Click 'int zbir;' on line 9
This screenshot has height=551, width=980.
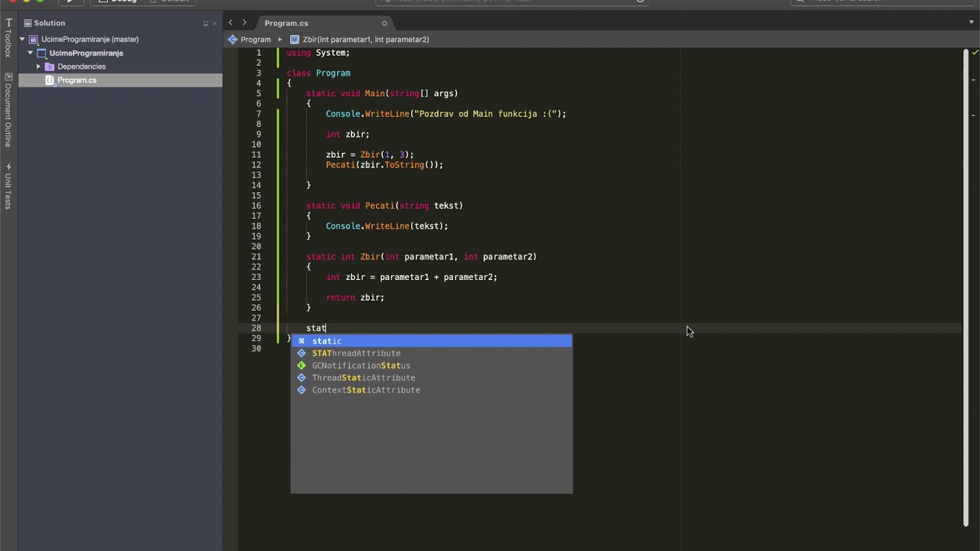click(348, 135)
